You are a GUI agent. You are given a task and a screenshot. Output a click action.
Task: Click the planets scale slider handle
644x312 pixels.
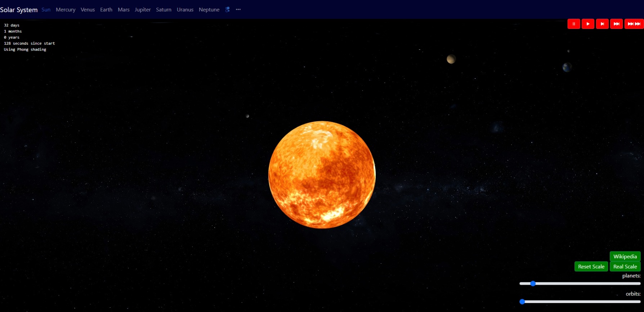533,284
